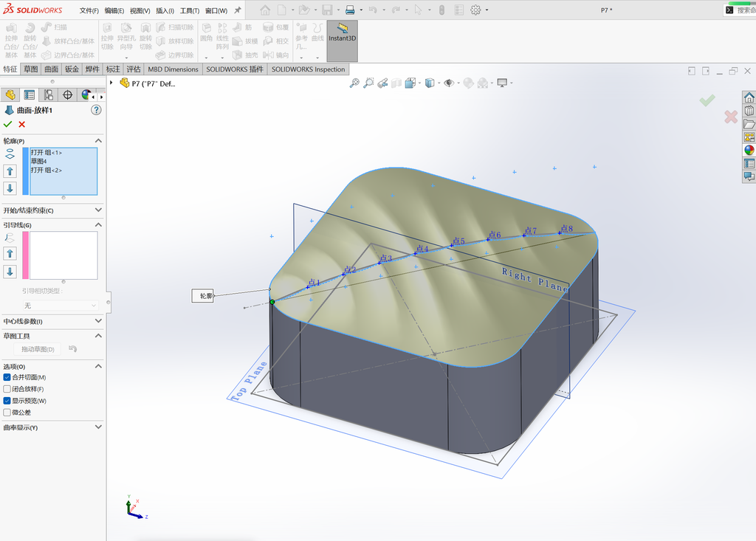Move the selected profile up in the list
The height and width of the screenshot is (541, 756).
(10, 171)
